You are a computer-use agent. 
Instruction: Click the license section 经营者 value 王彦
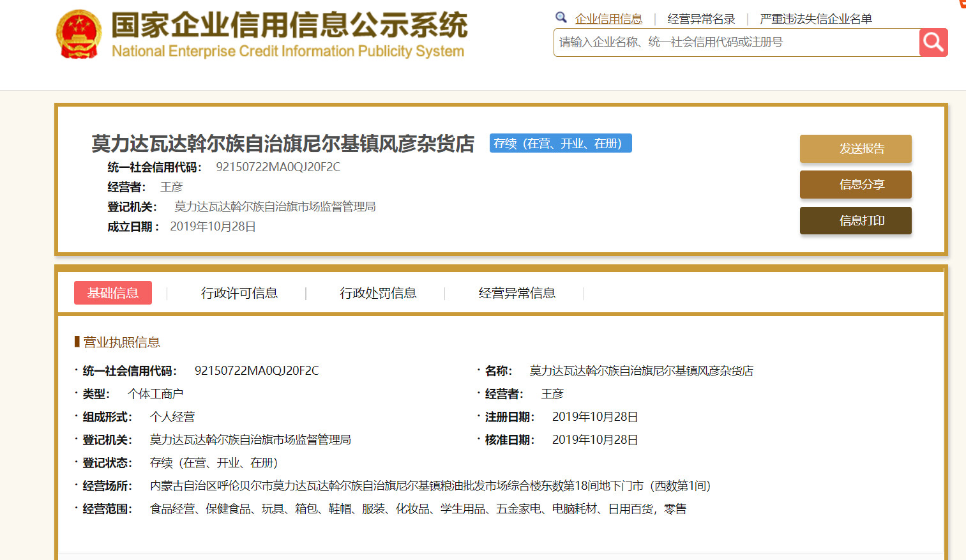pyautogui.click(x=552, y=394)
